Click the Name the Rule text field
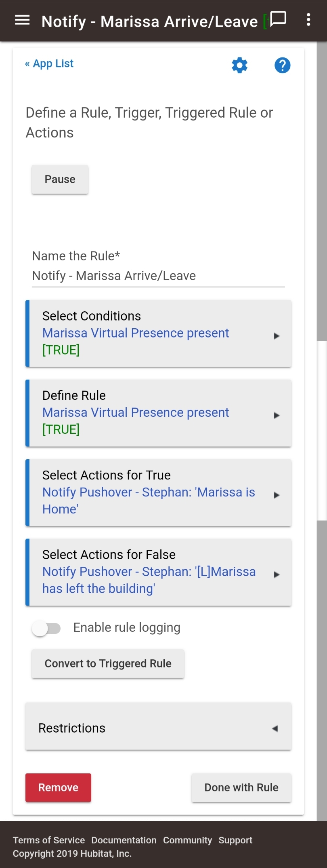Image resolution: width=327 pixels, height=868 pixels. pyautogui.click(x=158, y=276)
